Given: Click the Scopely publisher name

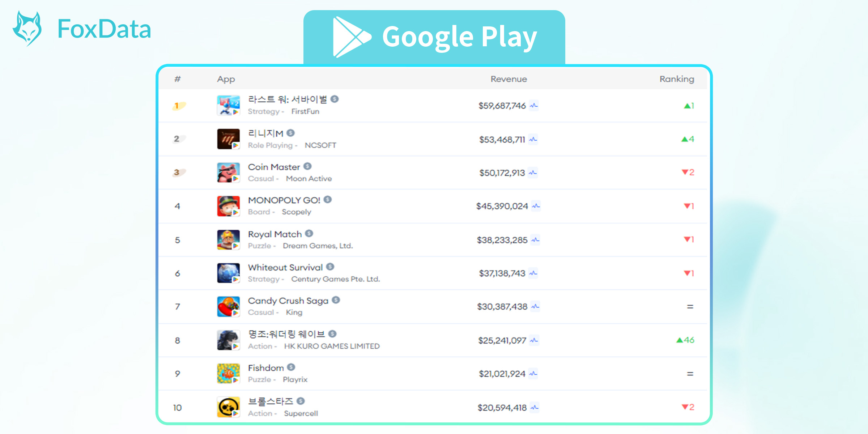Looking at the screenshot, I should click(296, 212).
